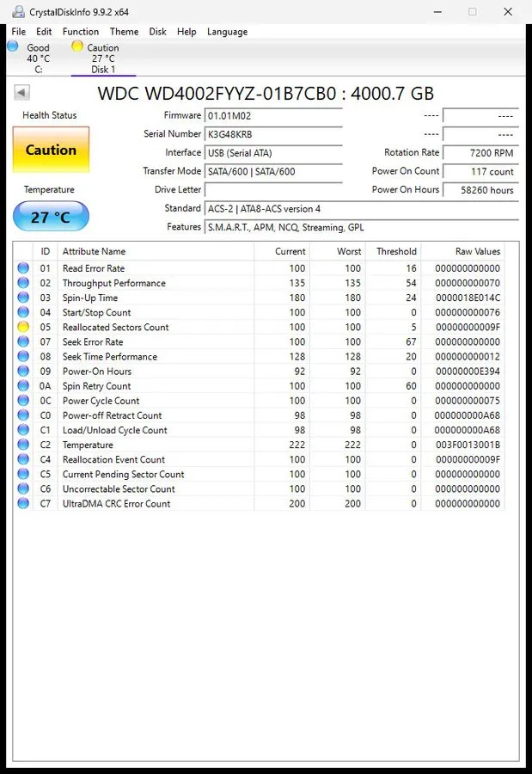The image size is (532, 774).
Task: Click the blue status orb for Power-On Hours row
Action: (x=23, y=372)
